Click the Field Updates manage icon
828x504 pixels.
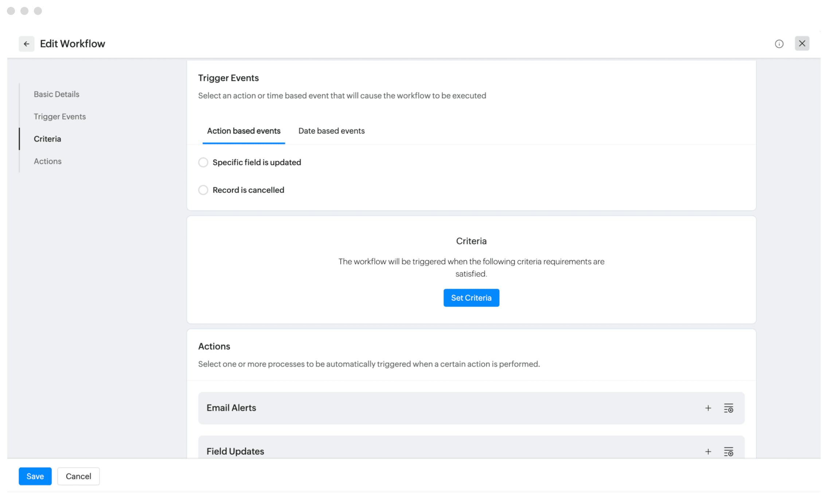point(729,452)
